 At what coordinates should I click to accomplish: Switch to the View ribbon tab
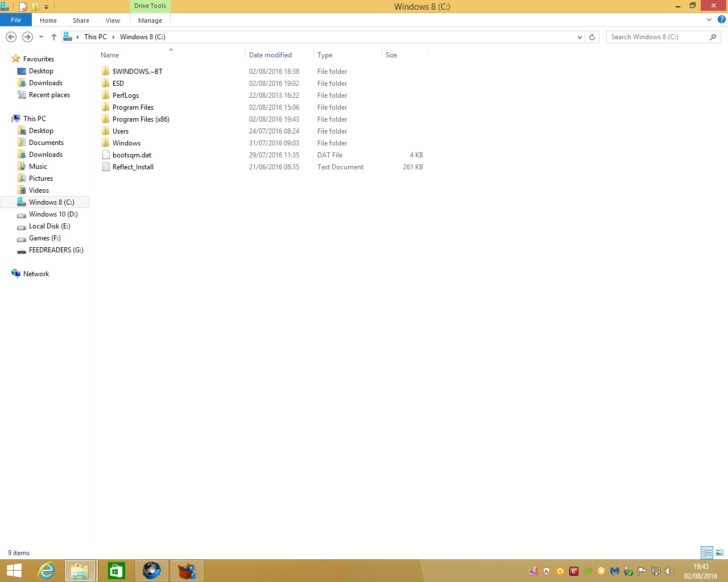coord(113,20)
